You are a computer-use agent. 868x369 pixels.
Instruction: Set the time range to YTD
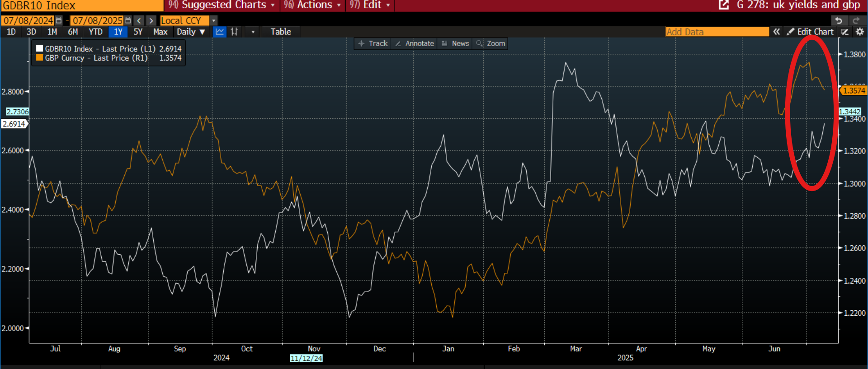click(95, 32)
